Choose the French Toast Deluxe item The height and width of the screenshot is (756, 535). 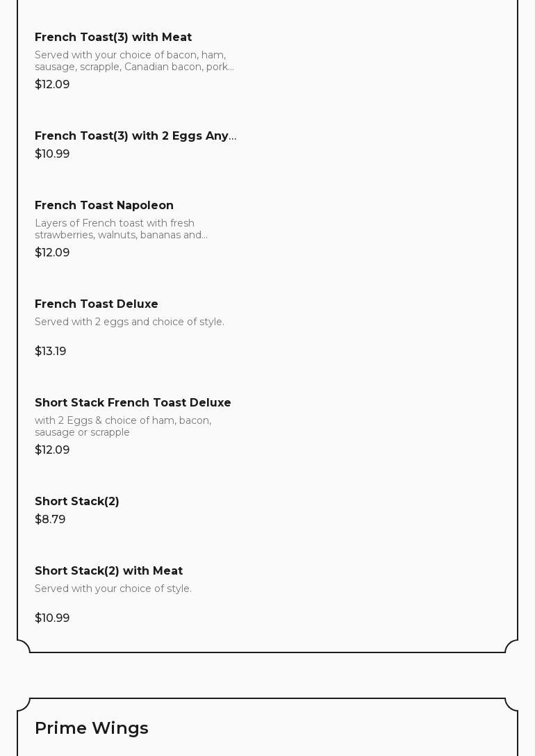click(97, 304)
